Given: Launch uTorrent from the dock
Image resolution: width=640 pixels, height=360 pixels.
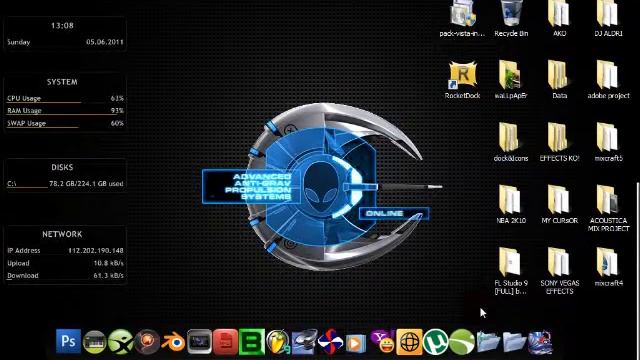Looking at the screenshot, I should pyautogui.click(x=435, y=342).
